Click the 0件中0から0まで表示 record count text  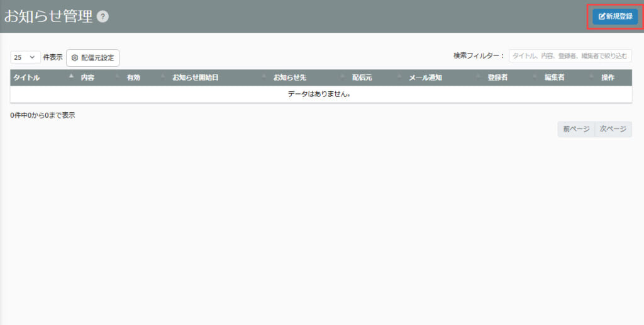pyautogui.click(x=43, y=115)
